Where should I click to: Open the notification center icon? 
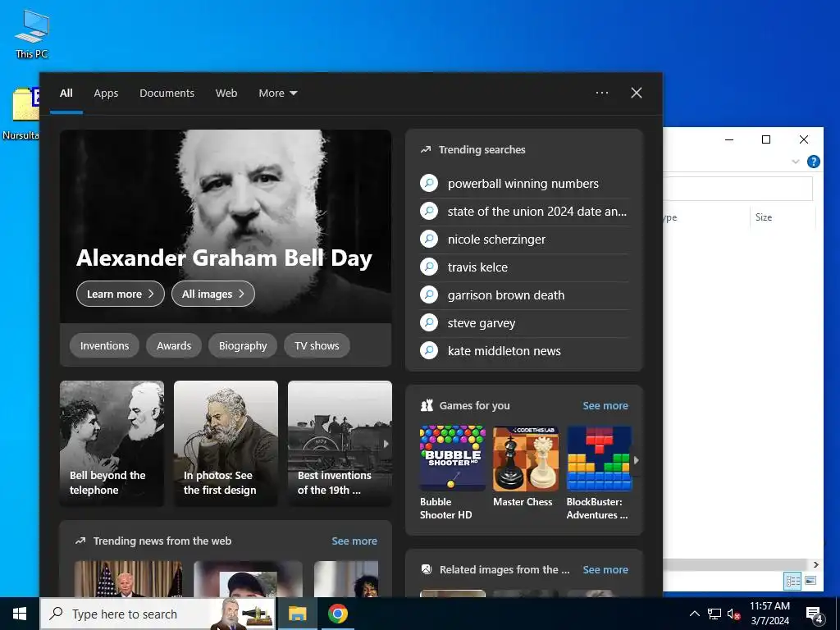(814, 614)
